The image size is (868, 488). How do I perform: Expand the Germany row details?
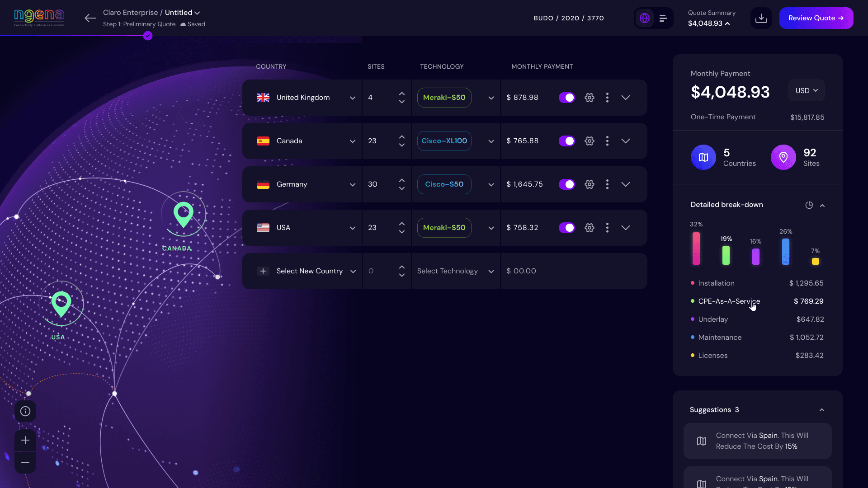point(626,184)
